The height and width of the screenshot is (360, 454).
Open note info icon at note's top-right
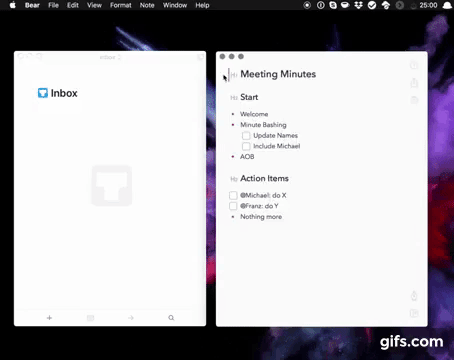tap(414, 65)
